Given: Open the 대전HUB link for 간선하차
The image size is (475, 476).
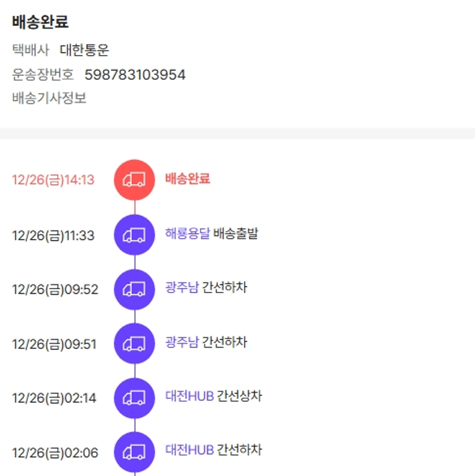Looking at the screenshot, I should pos(189,450).
